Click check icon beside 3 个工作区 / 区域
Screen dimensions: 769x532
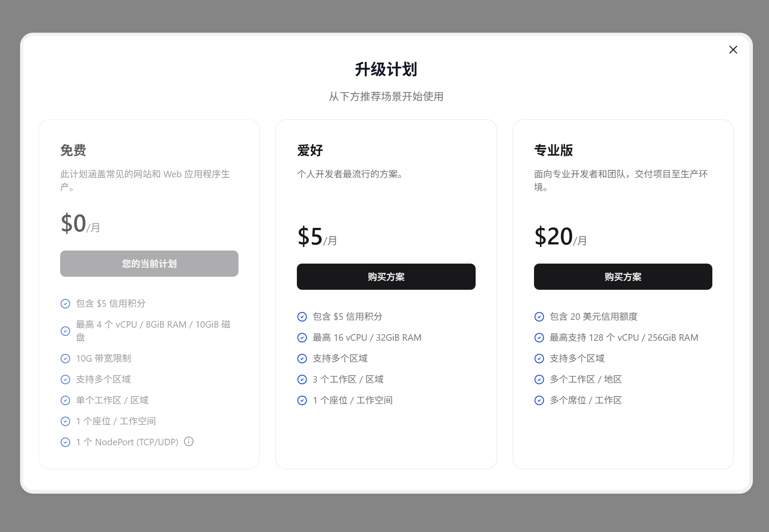click(x=302, y=380)
